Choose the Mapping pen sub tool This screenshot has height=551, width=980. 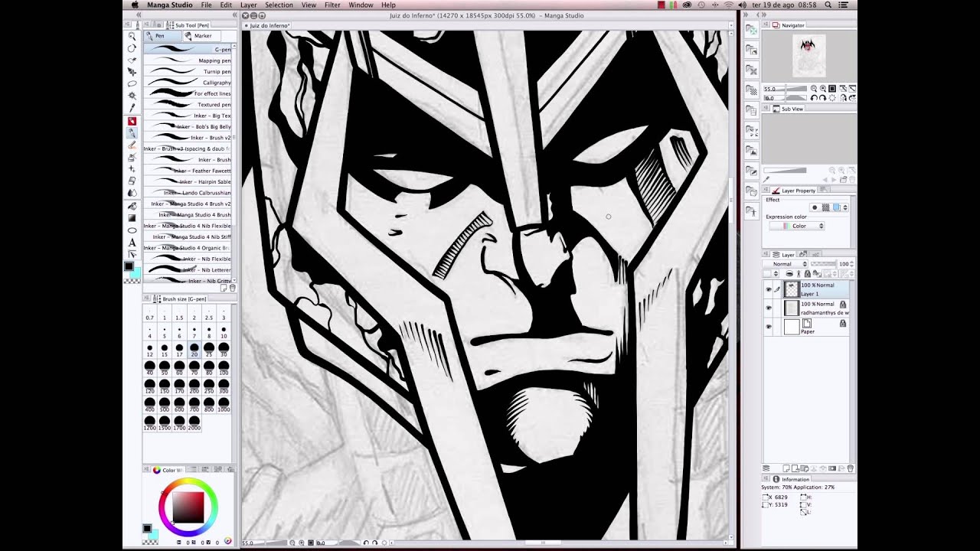(x=188, y=60)
